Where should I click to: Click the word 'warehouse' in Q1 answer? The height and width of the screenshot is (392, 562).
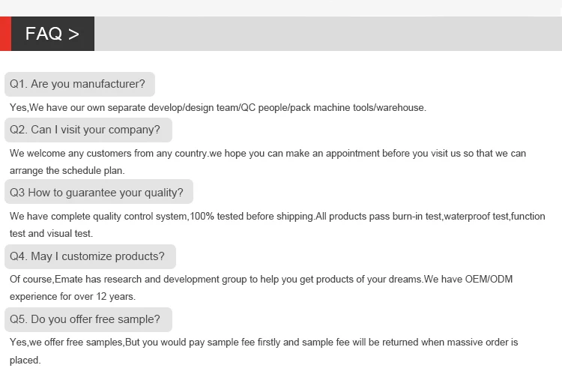pos(400,108)
